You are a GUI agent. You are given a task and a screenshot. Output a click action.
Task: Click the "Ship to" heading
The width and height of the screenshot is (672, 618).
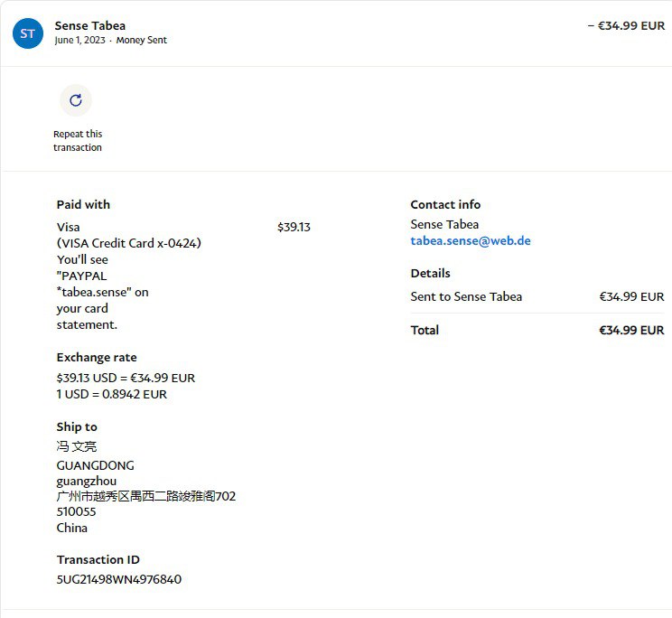click(77, 426)
